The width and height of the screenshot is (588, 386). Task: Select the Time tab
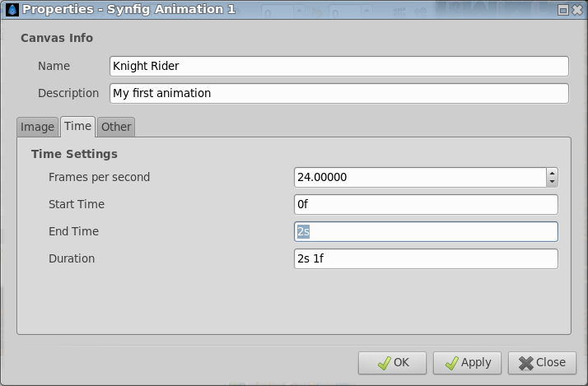click(x=77, y=126)
